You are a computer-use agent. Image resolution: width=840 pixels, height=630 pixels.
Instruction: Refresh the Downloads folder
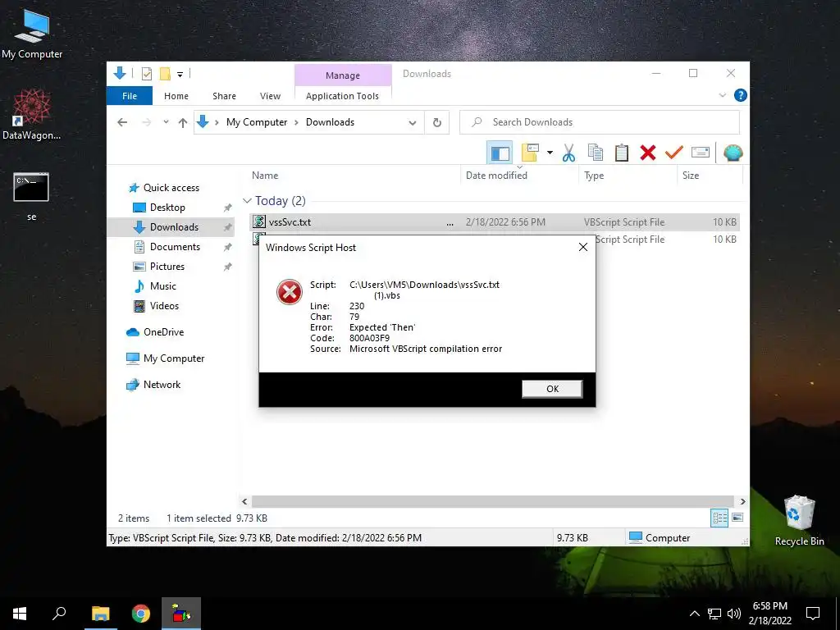tap(437, 123)
